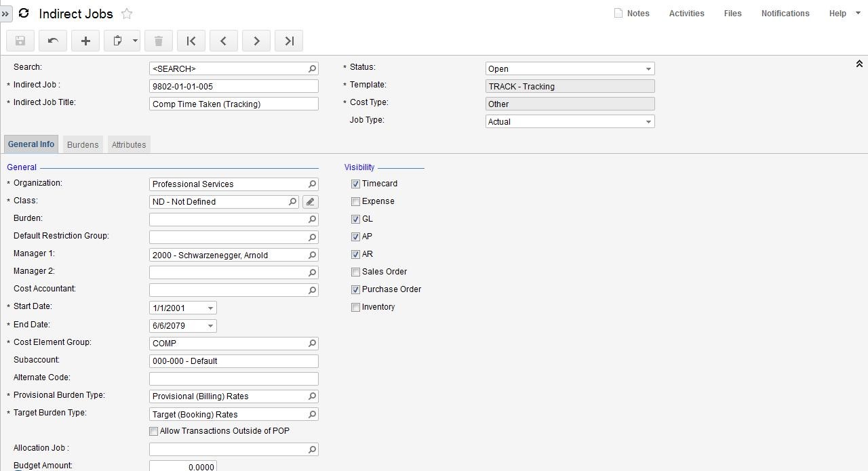Screen dimensions: 868x471
Task: Click pencil edit icon beside Class field
Action: [x=310, y=202]
